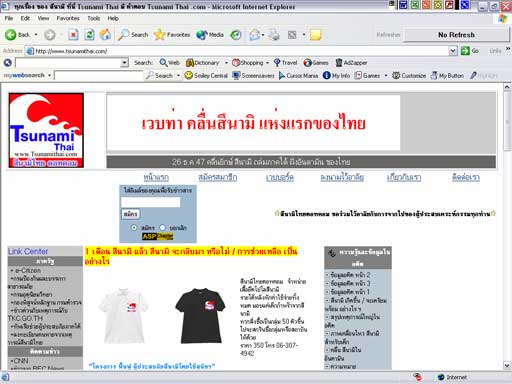Click the Web search magnifier
The width and height of the screenshot is (512, 384).
(x=170, y=63)
